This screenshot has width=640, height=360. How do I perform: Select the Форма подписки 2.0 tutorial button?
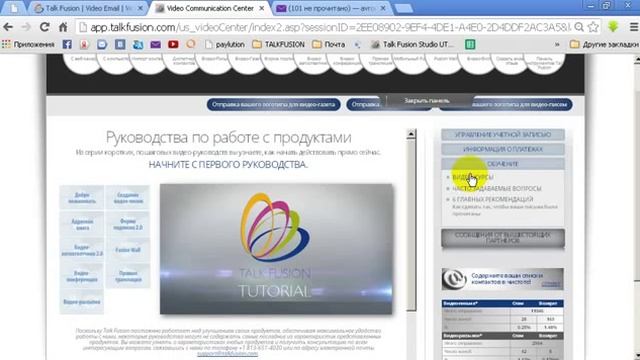(x=128, y=224)
